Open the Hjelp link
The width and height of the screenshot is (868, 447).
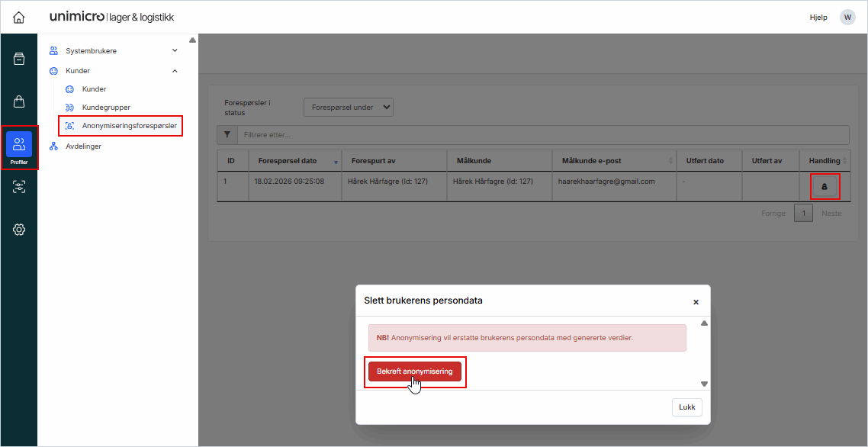point(818,16)
